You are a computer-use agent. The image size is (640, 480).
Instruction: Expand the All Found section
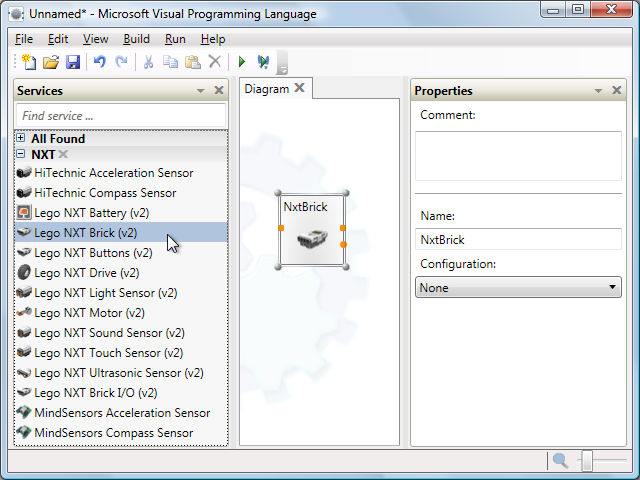click(20, 138)
